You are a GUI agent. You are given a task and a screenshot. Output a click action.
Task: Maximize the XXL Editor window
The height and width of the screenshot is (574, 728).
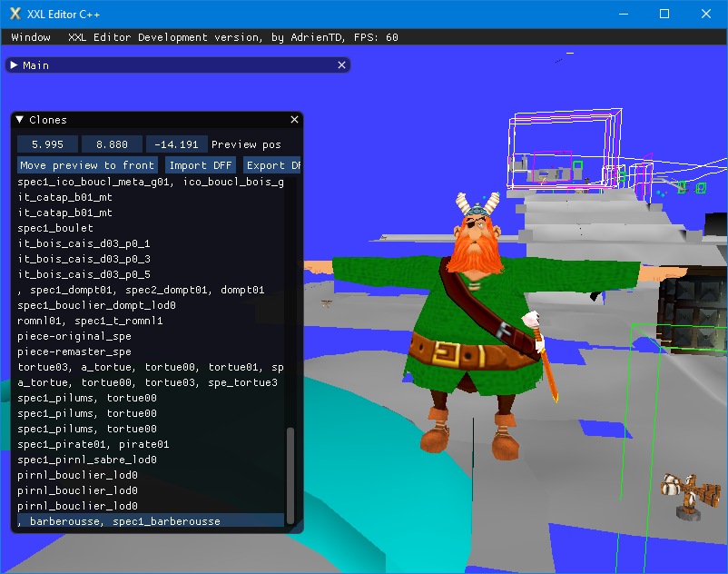pos(664,14)
